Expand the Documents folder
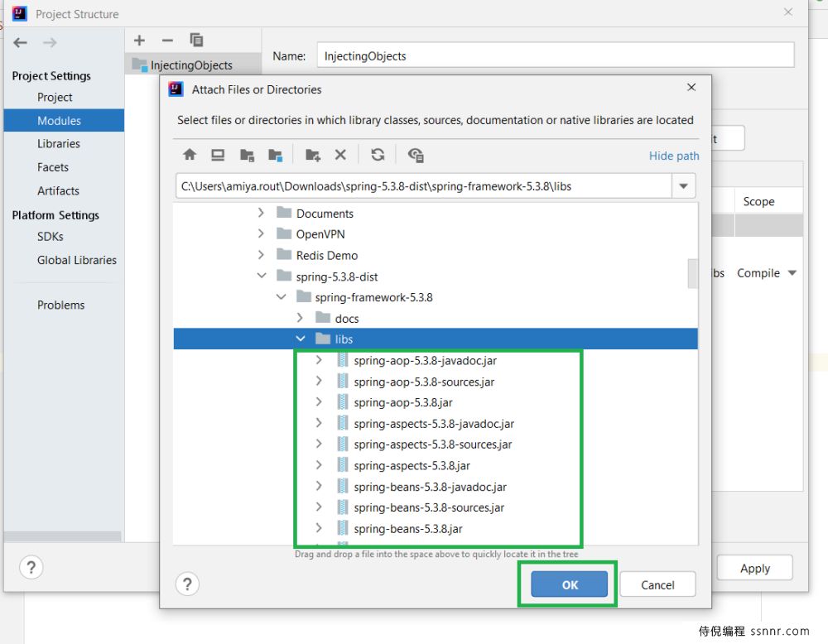Image resolution: width=828 pixels, height=644 pixels. click(261, 213)
